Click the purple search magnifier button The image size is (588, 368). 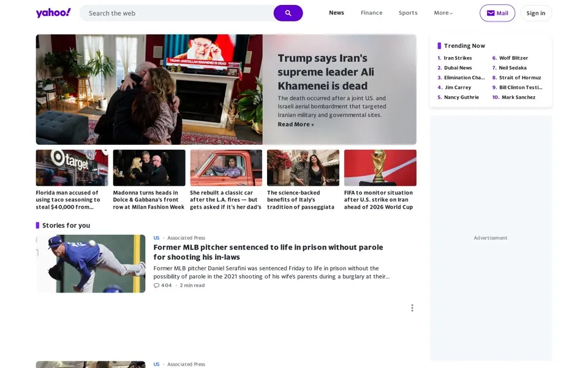[x=288, y=13]
